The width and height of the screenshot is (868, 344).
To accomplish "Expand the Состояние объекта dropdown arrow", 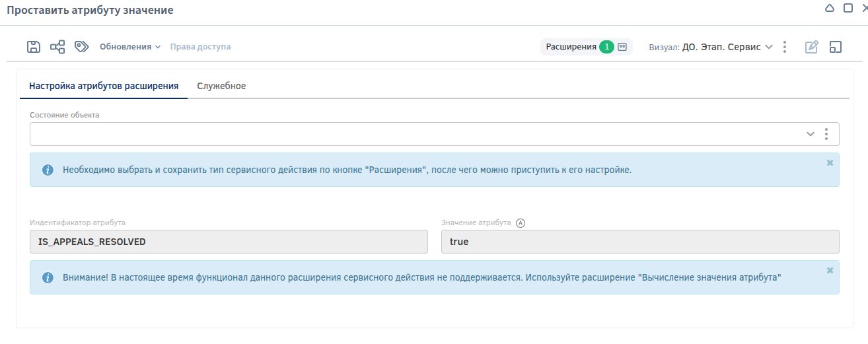I will [x=811, y=134].
